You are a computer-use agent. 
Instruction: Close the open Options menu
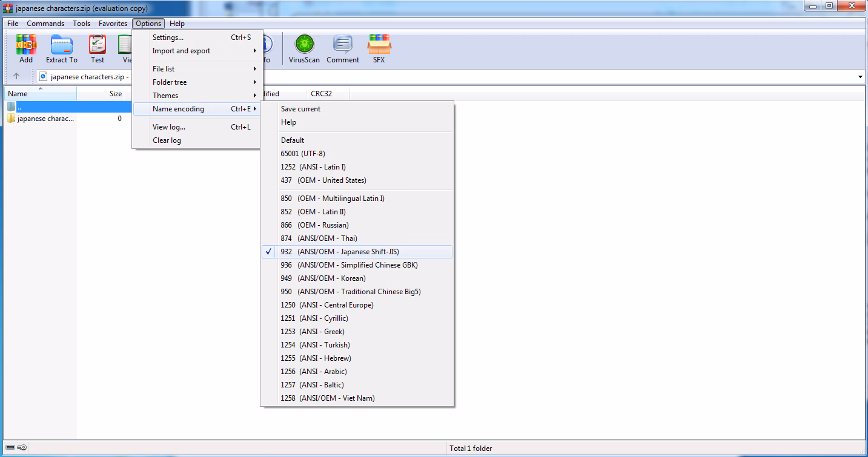148,24
